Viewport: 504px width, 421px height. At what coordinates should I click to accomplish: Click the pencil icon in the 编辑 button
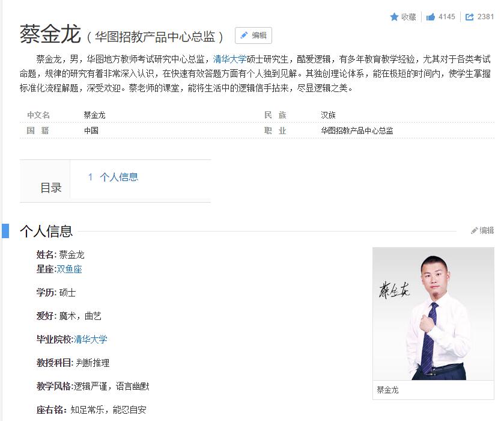coord(244,35)
